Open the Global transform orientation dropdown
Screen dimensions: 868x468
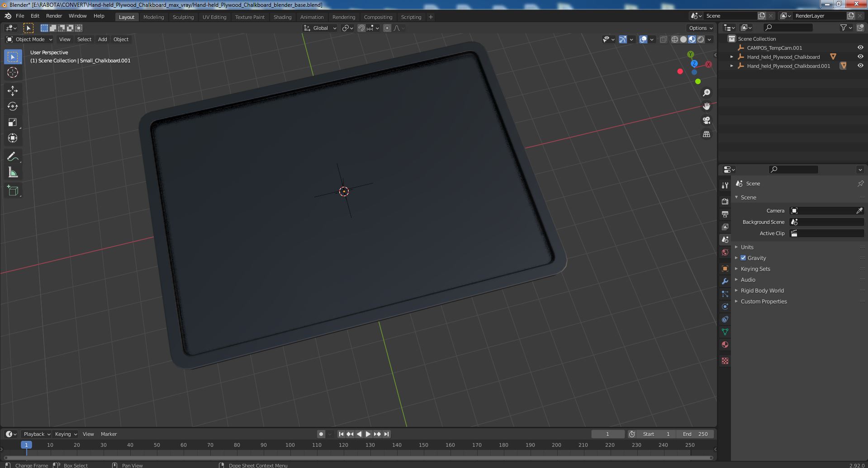(320, 28)
